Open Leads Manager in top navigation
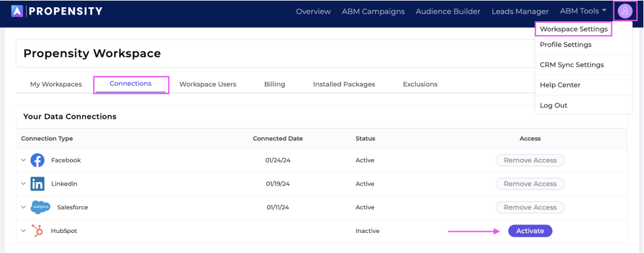 click(x=520, y=12)
